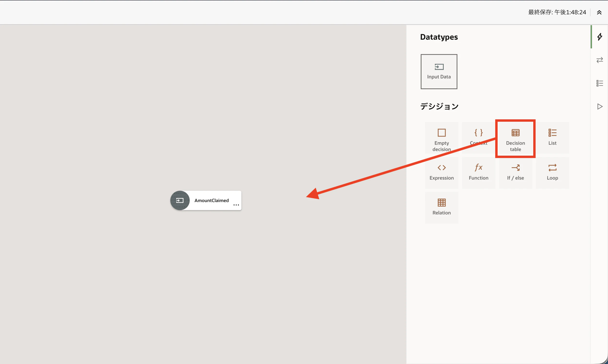Choose the Expression decision type
608x364 pixels.
(x=441, y=173)
